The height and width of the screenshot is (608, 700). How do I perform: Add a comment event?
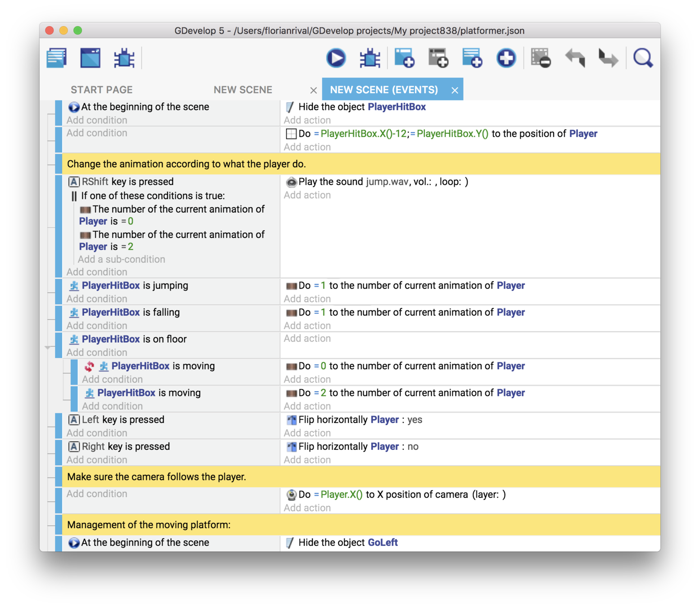[472, 58]
